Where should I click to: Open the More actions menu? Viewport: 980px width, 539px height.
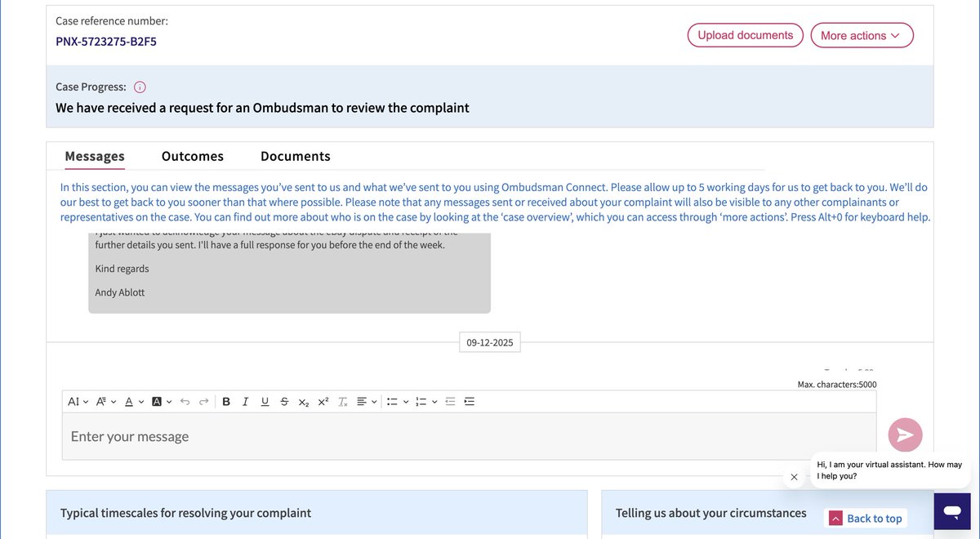pyautogui.click(x=862, y=35)
